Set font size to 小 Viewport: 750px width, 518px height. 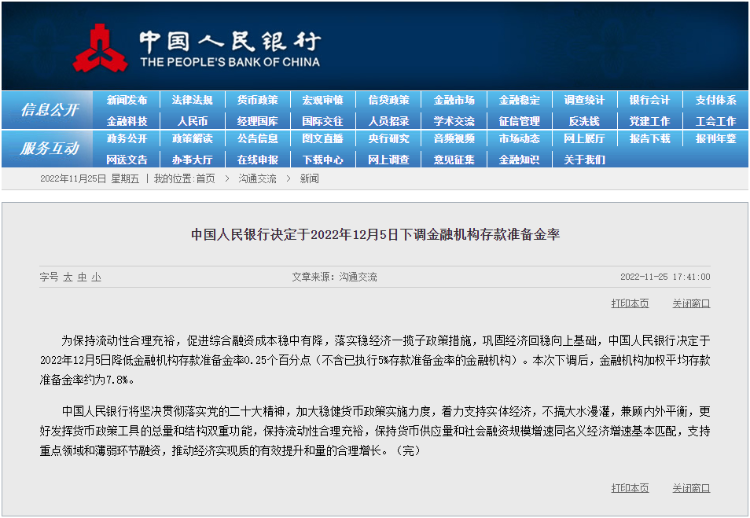[96, 277]
